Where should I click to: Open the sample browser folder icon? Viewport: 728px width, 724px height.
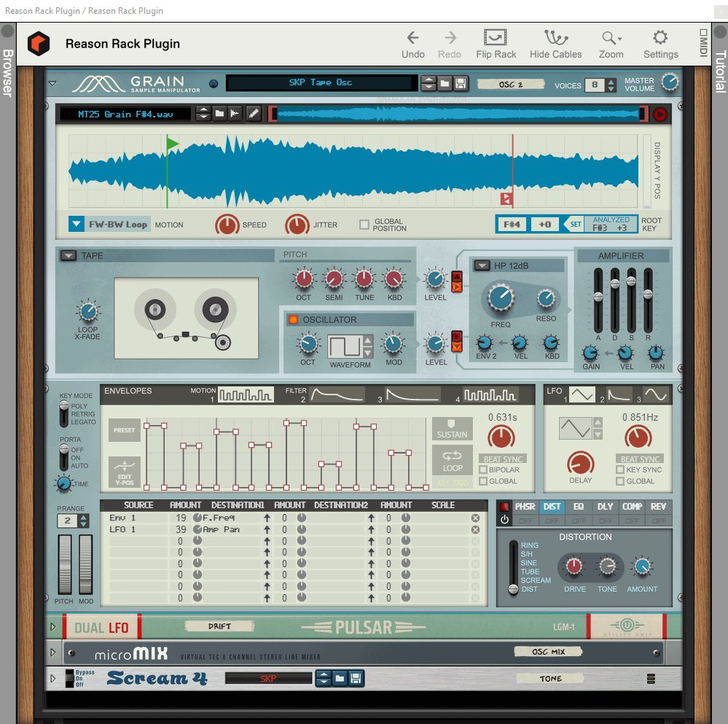(221, 114)
